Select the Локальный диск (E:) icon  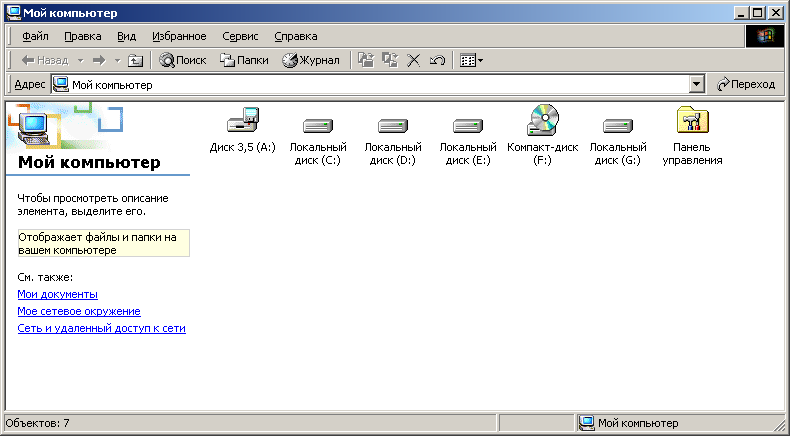pyautogui.click(x=468, y=125)
